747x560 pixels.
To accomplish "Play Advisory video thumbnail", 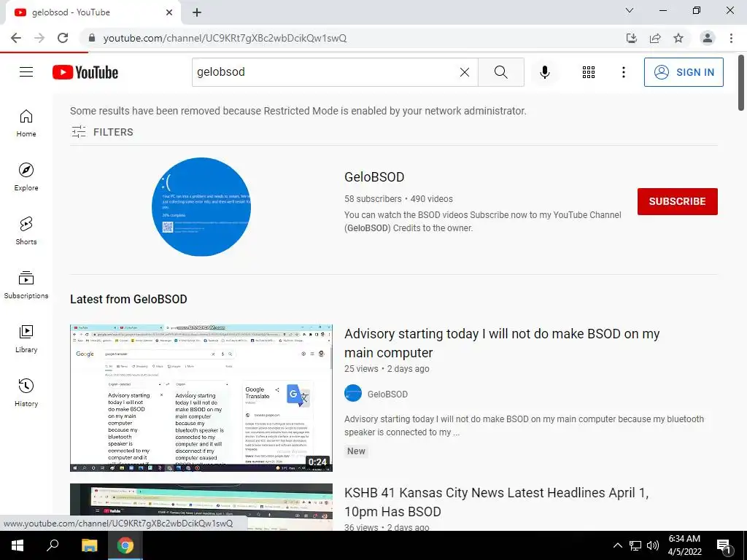I will [x=201, y=398].
